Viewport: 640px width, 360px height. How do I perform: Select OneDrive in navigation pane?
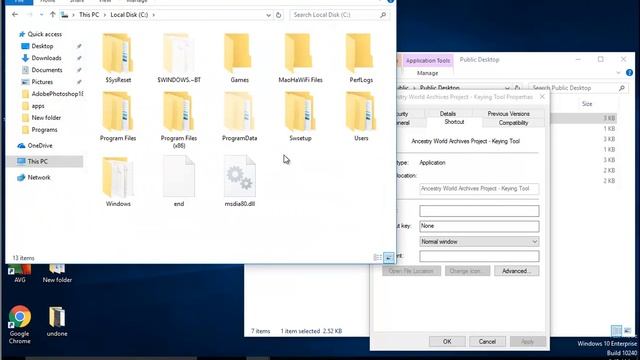40,145
